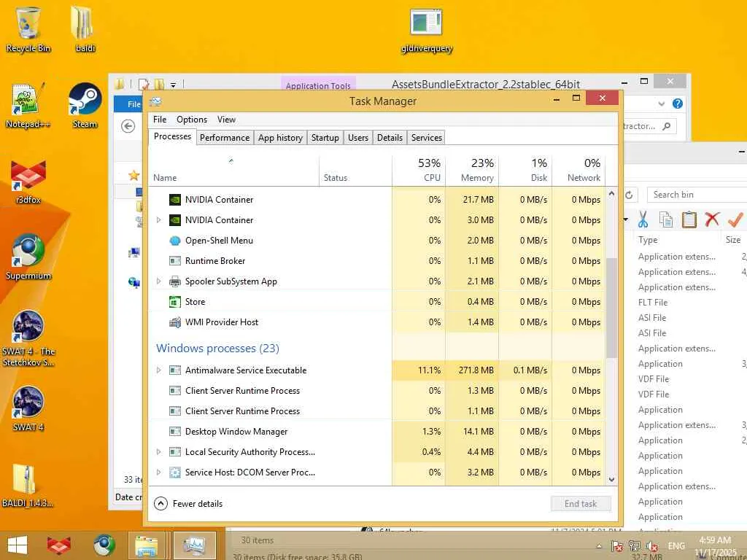Show hidden tray icons using the arrow
Viewport: 747px width, 560px height.
point(600,546)
